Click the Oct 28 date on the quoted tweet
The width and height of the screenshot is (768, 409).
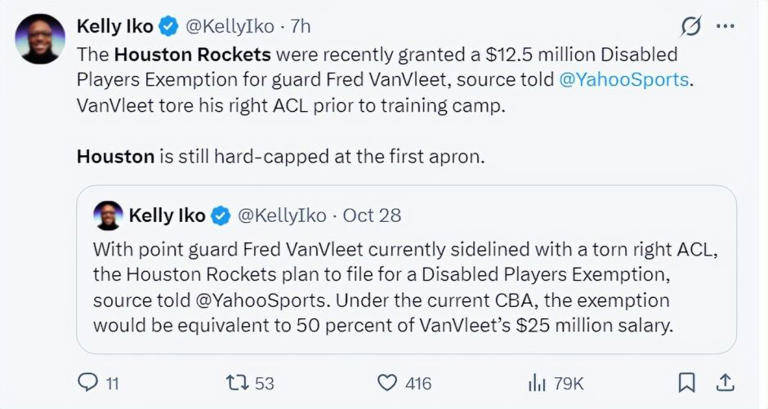pos(372,215)
